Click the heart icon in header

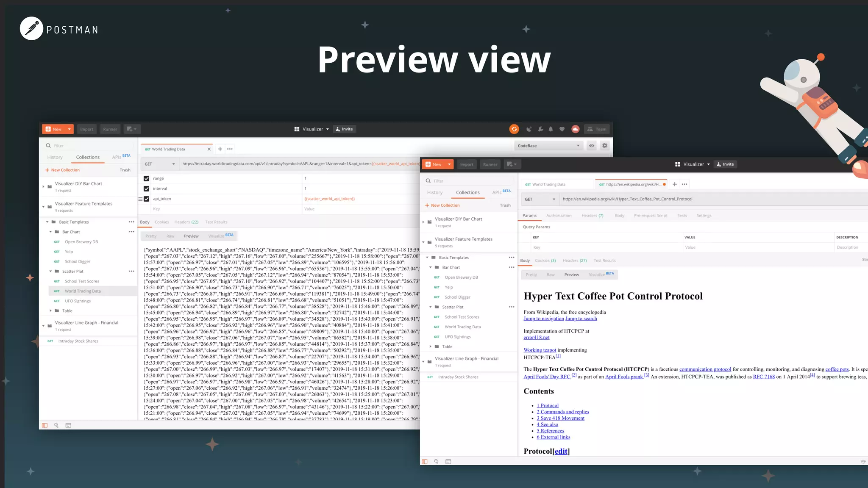click(x=562, y=129)
